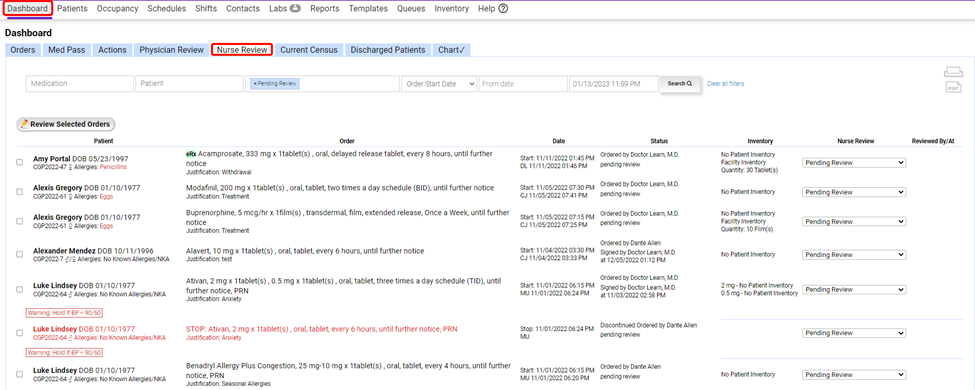Expand Nurse Review dropdown for the Alavert order
Viewport: 975px width, 390px height.
coord(854,254)
